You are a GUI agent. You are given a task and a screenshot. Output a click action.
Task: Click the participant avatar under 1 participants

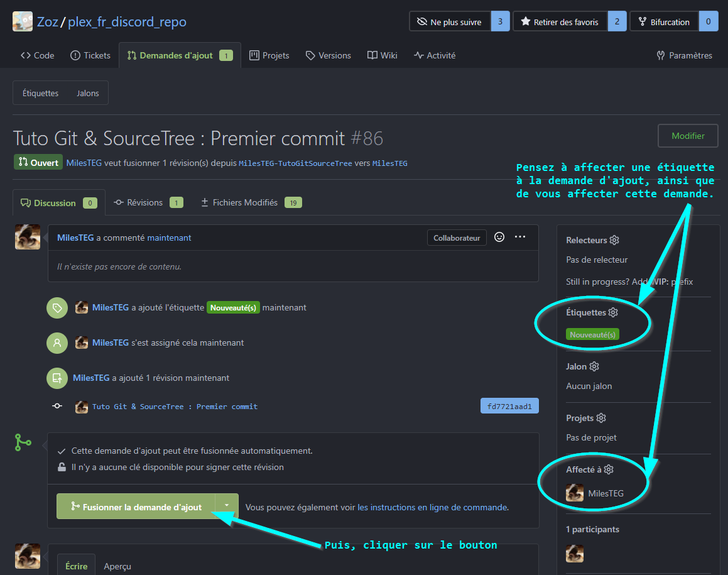point(574,554)
